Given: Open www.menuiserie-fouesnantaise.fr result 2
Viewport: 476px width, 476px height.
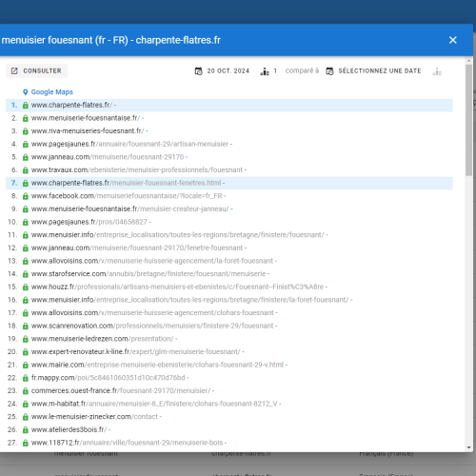Looking at the screenshot, I should coord(85,118).
